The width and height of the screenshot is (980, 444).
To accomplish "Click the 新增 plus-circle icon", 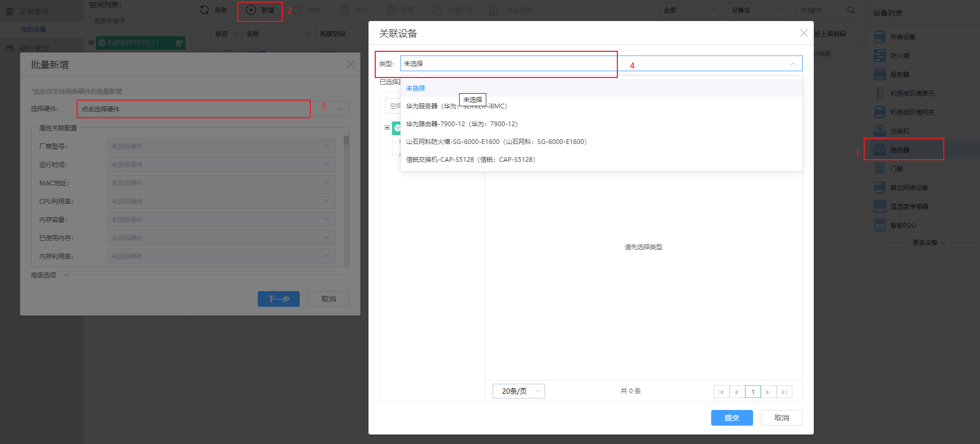I will (251, 10).
